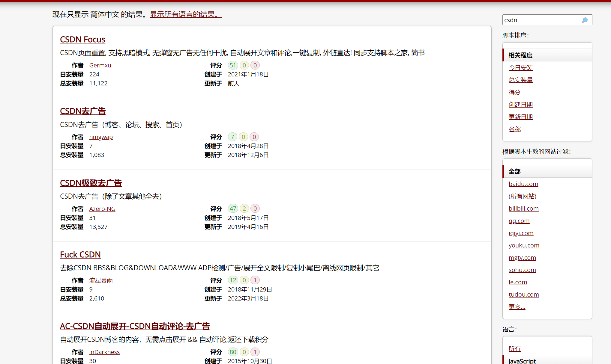Sort scripts by 名称
This screenshot has height=364, width=611.
[514, 129]
